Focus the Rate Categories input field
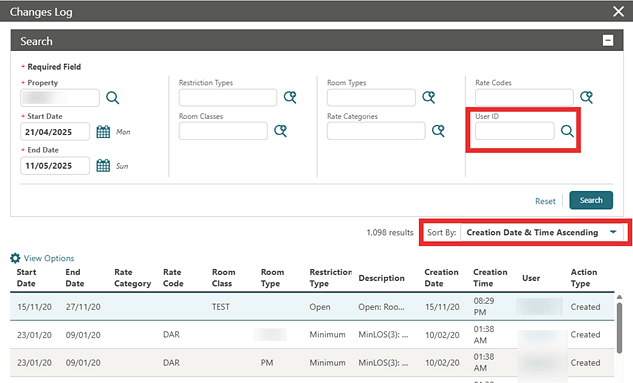This screenshot has width=633, height=383. 376,131
